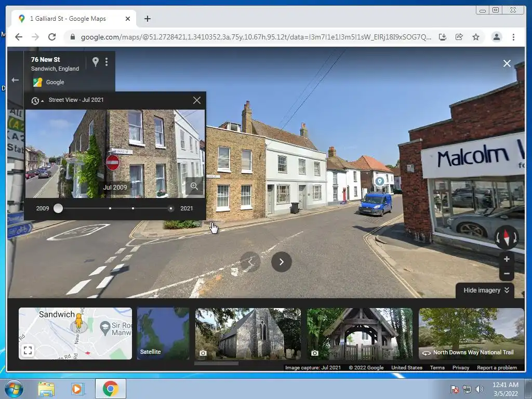Open Chrome's three-dot menu

pyautogui.click(x=513, y=37)
